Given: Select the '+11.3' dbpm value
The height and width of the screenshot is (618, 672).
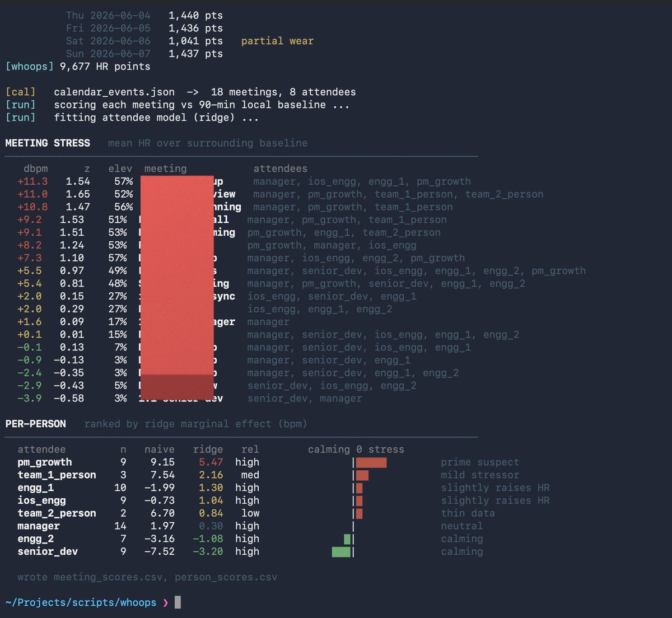Looking at the screenshot, I should [x=32, y=181].
